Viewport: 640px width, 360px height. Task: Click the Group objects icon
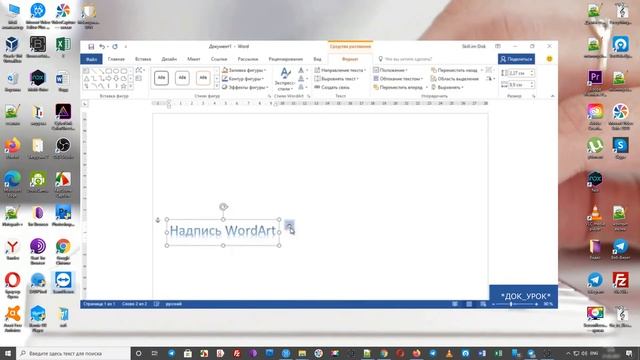[489, 70]
